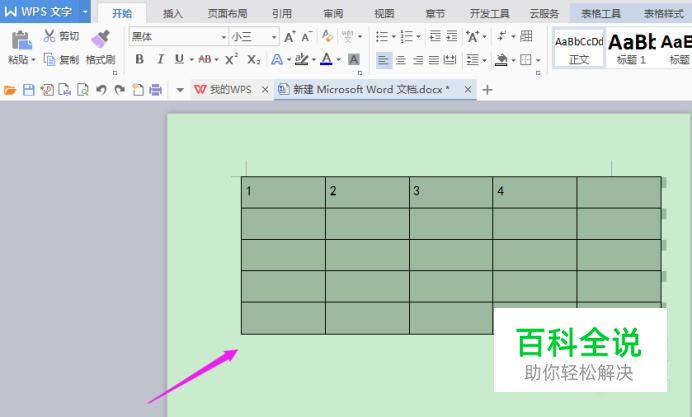Switch to the 插入 tab
Viewport: 692px width, 417px height.
pos(173,14)
